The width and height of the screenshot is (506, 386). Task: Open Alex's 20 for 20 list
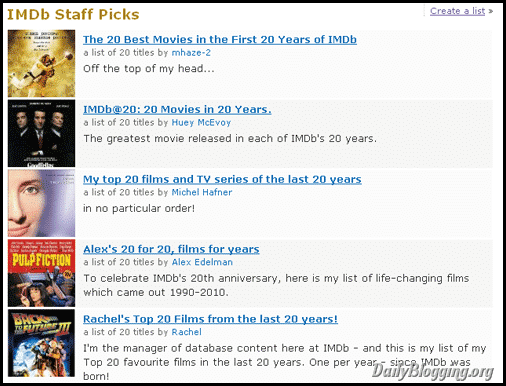171,249
